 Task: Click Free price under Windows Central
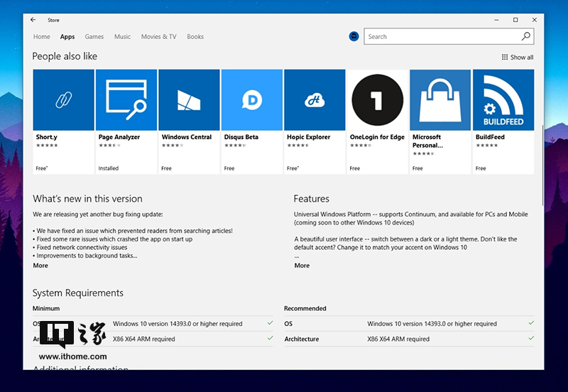coord(166,168)
